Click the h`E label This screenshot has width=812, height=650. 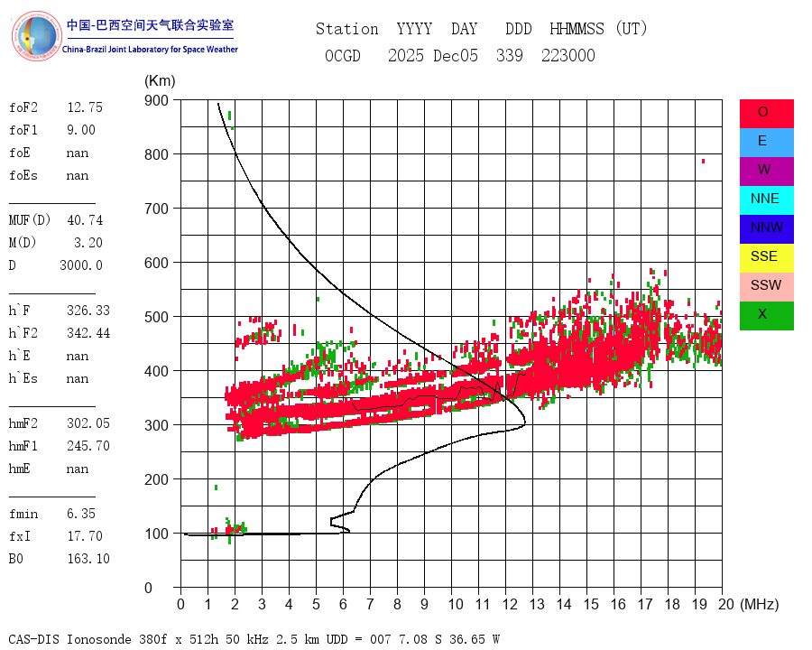pos(20,356)
